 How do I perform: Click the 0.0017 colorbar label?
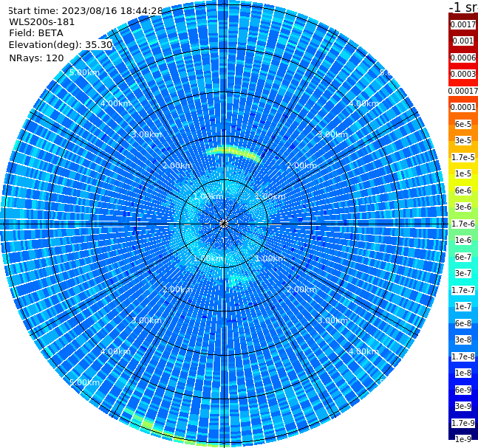(x=463, y=24)
